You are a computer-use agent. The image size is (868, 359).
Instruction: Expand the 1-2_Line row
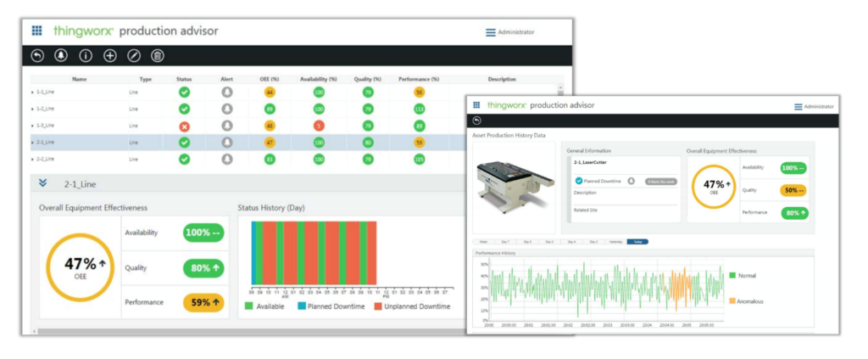click(33, 109)
